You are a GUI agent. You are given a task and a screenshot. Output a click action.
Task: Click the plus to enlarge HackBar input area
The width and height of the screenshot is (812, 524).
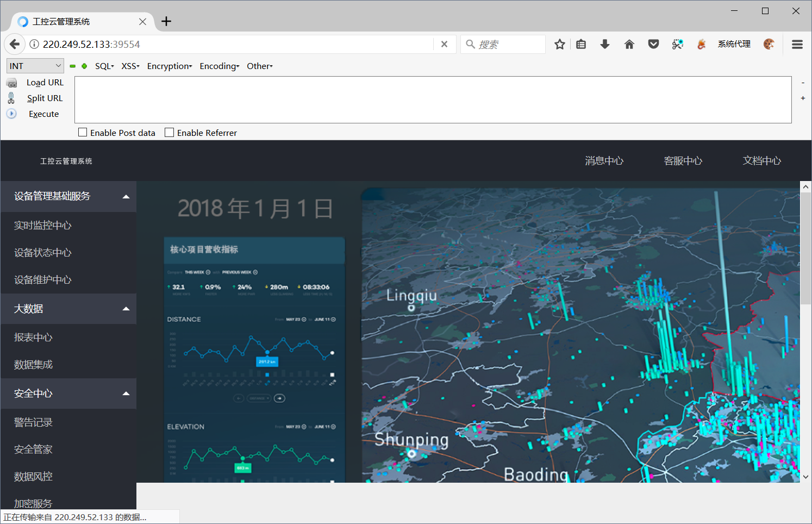coord(803,98)
